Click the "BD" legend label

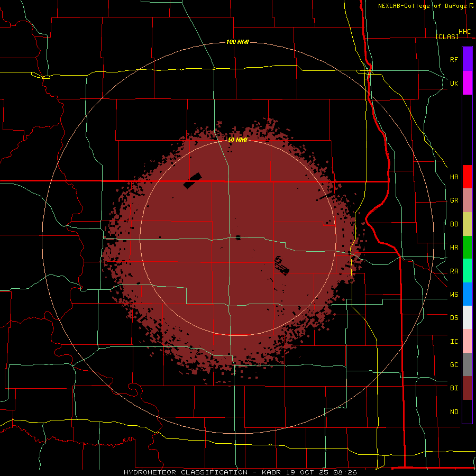[454, 224]
